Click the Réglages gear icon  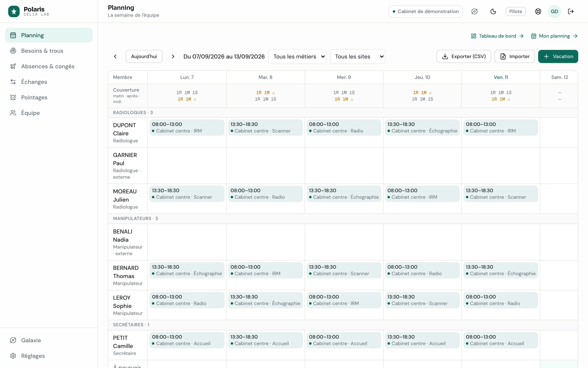(x=13, y=356)
